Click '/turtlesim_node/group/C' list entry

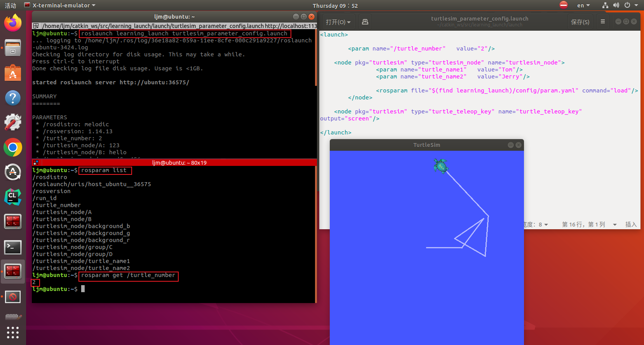pyautogui.click(x=72, y=247)
